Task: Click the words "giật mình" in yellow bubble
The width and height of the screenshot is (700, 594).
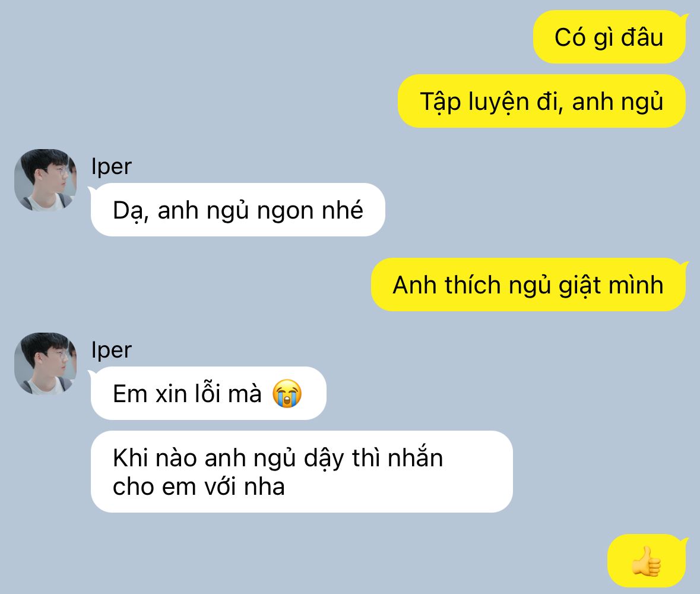Action: 611,286
